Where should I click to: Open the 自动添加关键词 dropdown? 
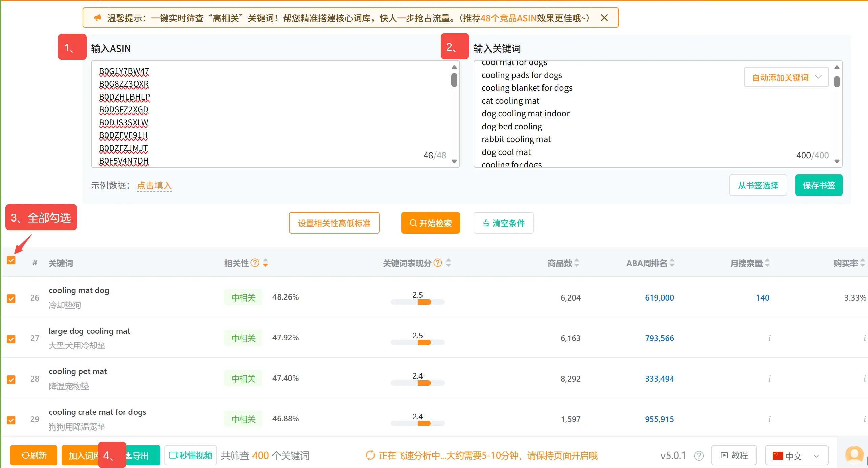tap(786, 77)
